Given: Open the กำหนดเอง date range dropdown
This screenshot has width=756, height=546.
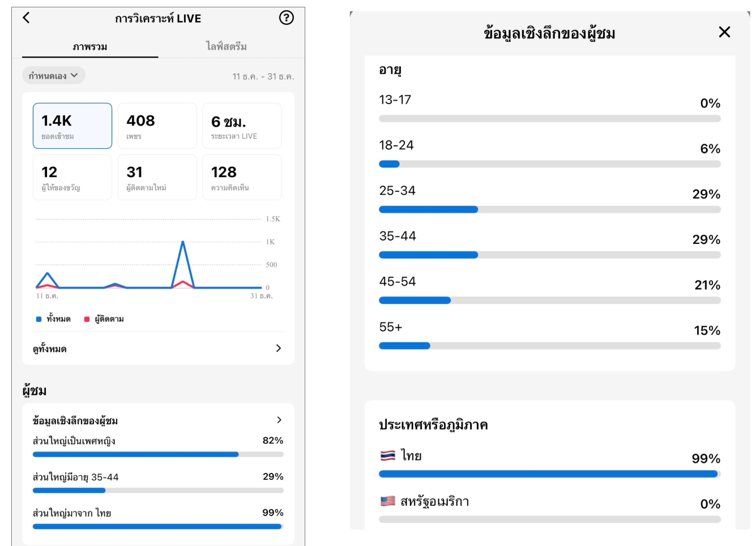Looking at the screenshot, I should (54, 75).
